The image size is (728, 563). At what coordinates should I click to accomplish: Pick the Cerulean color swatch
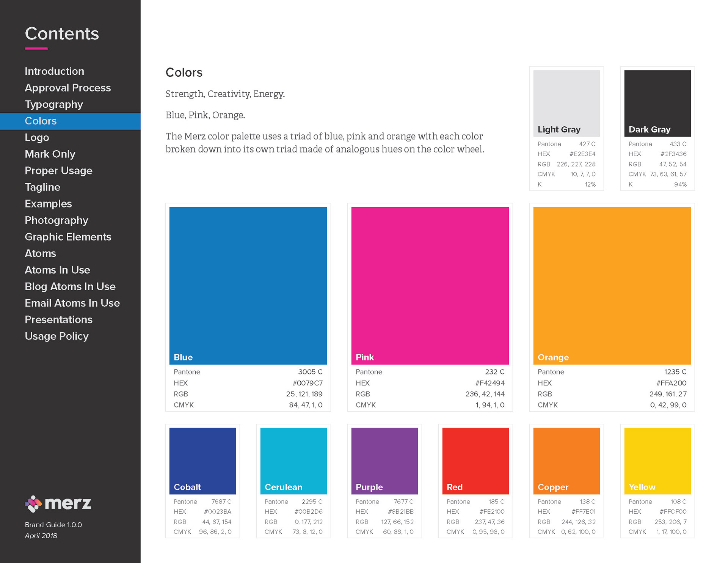coord(293,461)
